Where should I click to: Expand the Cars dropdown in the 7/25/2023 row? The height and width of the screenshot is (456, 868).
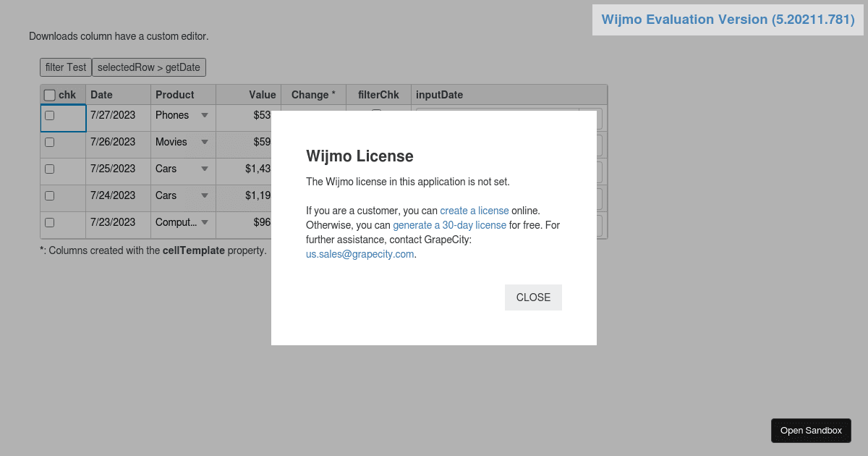tap(205, 169)
